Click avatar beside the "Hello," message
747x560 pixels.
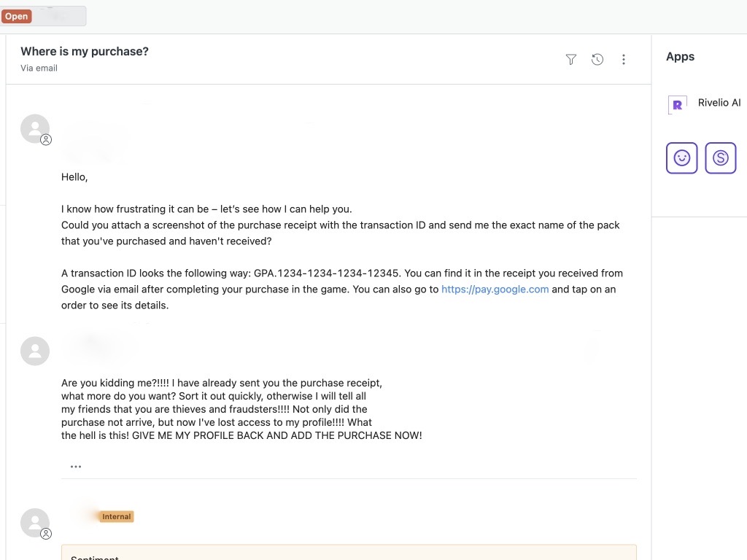pyautogui.click(x=35, y=129)
